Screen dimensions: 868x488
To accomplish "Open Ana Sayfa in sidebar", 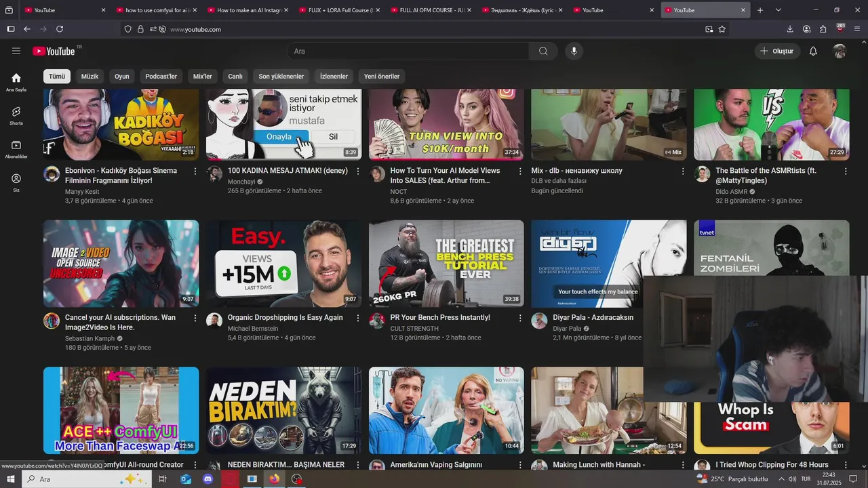I will coord(16,82).
